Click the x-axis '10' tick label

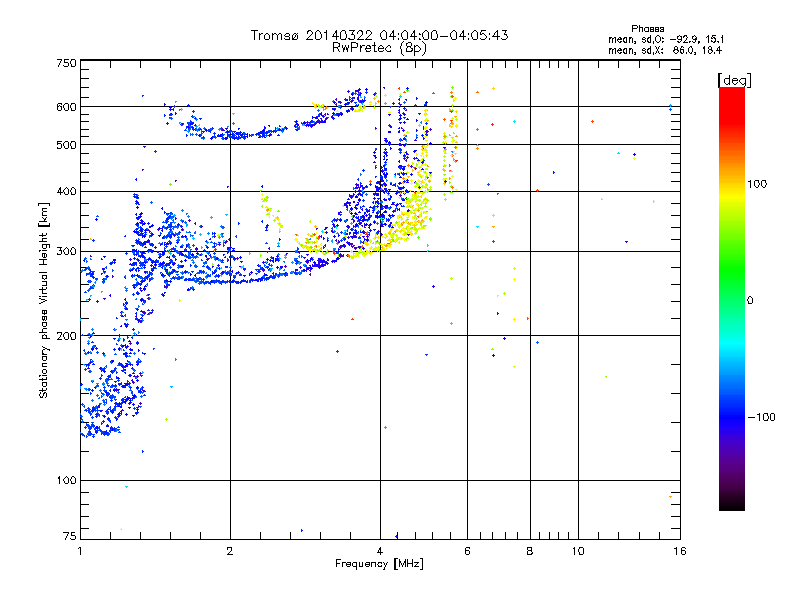pyautogui.click(x=578, y=551)
